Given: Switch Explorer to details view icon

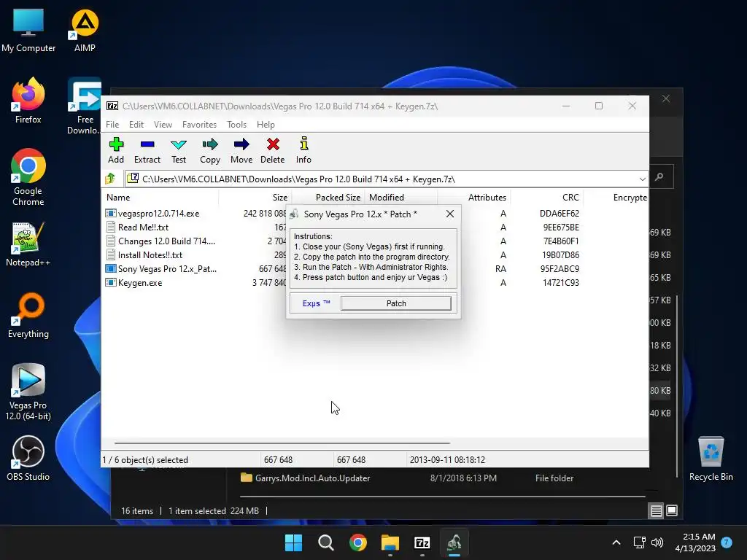Looking at the screenshot, I should pos(656,511).
